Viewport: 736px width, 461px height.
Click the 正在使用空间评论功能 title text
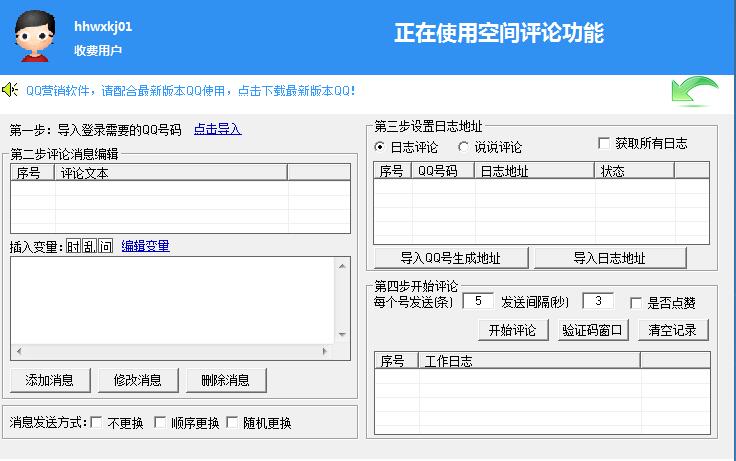click(499, 33)
